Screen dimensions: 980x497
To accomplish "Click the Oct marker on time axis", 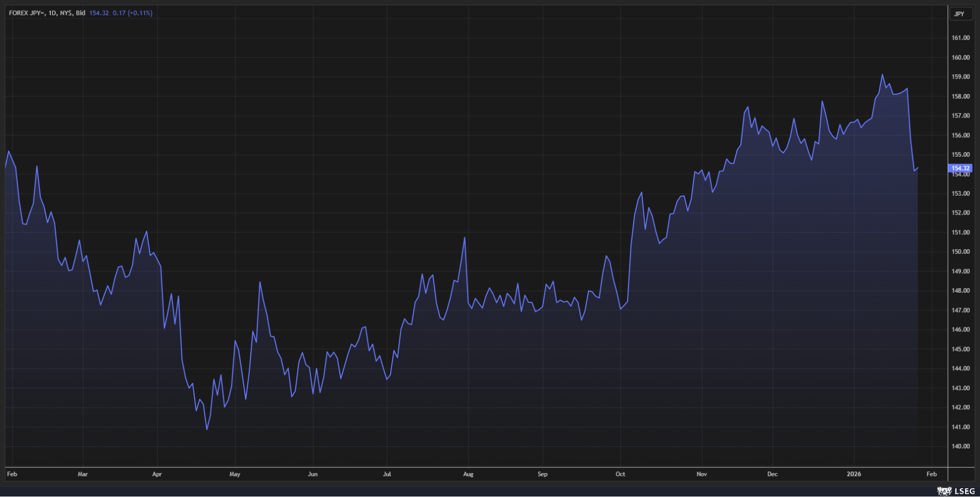I will click(620, 474).
